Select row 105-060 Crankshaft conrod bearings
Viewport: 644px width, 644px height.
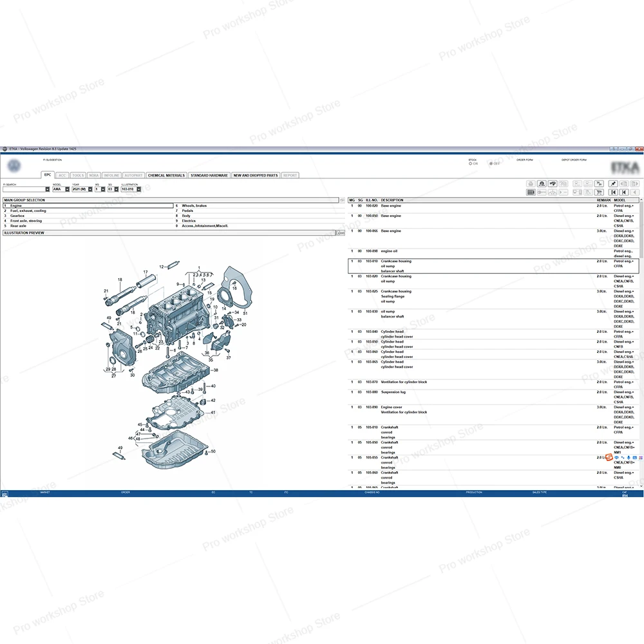(x=493, y=477)
